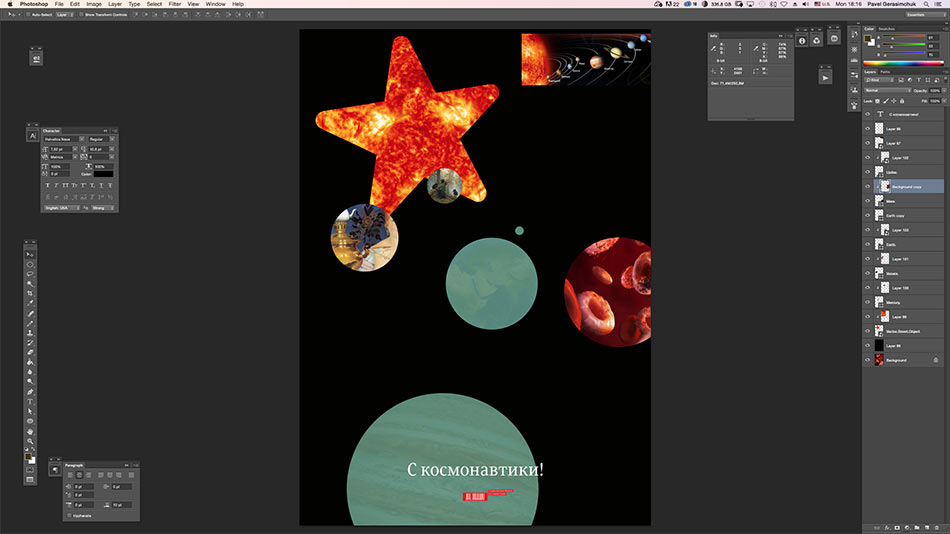
Task: Open macOS Spotlight search
Action: [x=926, y=4]
